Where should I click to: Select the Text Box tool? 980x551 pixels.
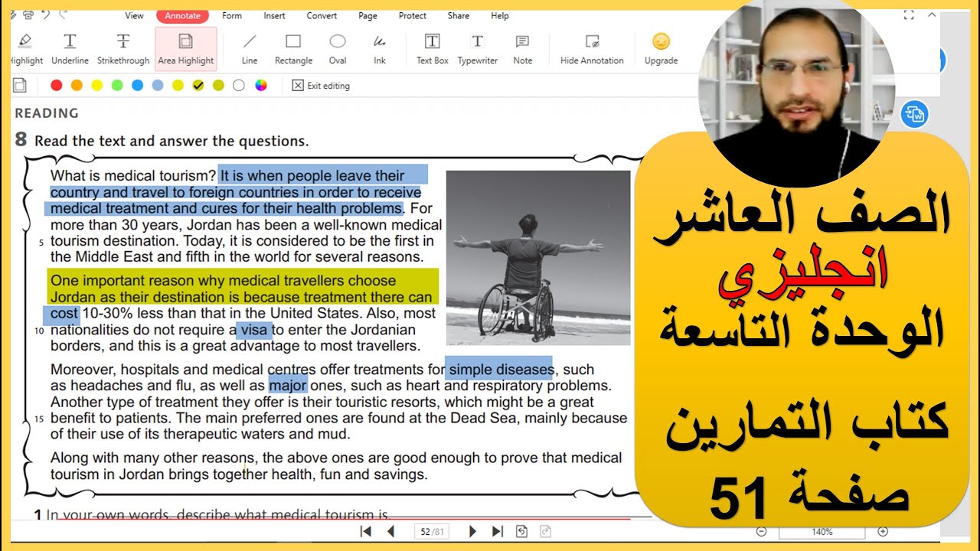click(x=433, y=48)
